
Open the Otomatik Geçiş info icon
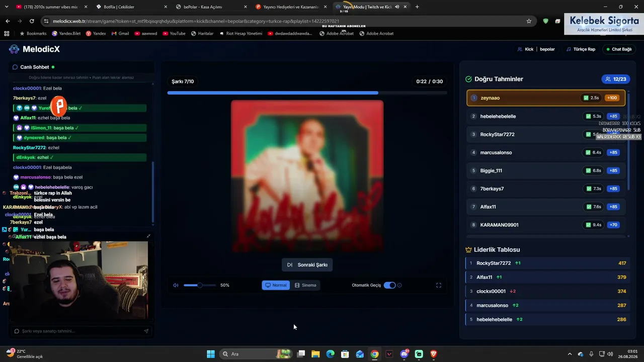pyautogui.click(x=399, y=285)
